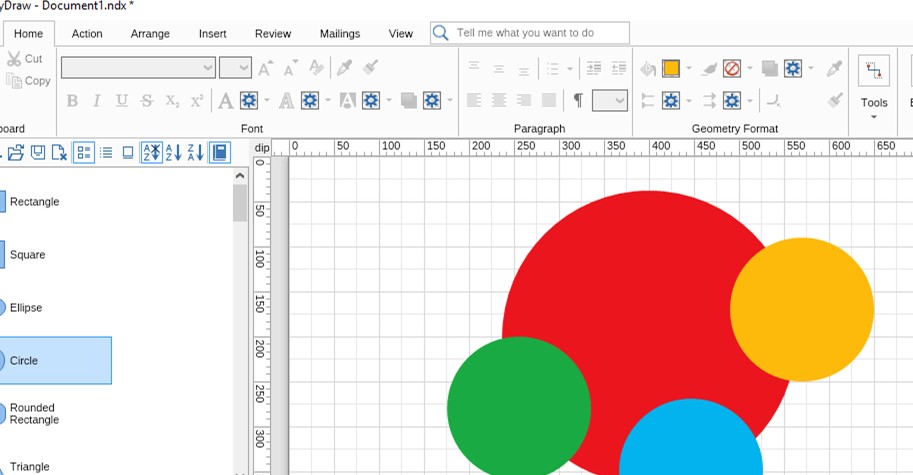Click the text shadow icon in Font group
The image size is (913, 475).
(x=409, y=101)
